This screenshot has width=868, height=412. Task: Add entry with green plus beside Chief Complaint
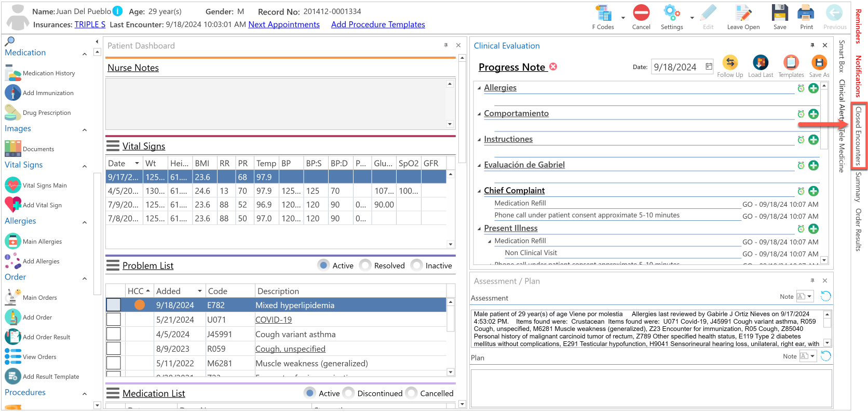[x=813, y=191]
